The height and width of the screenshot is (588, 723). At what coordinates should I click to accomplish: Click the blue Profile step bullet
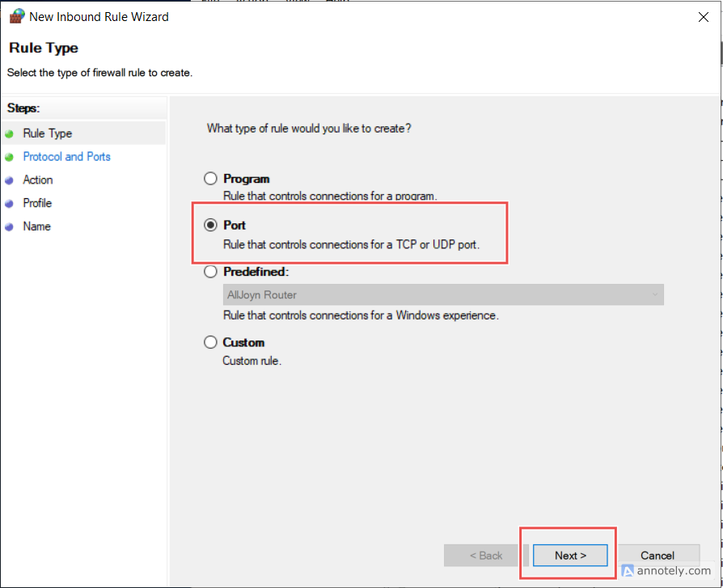(x=10, y=204)
